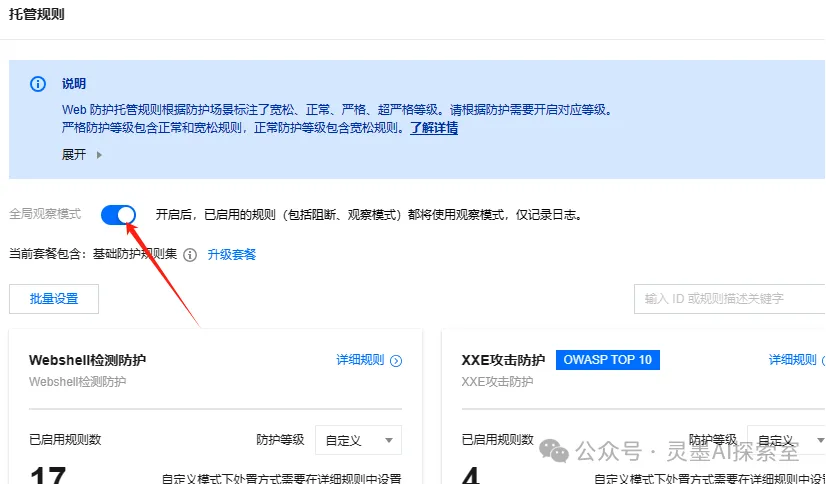Open the 了解详情 link
Image resolution: width=826 pixels, height=484 pixels.
434,128
